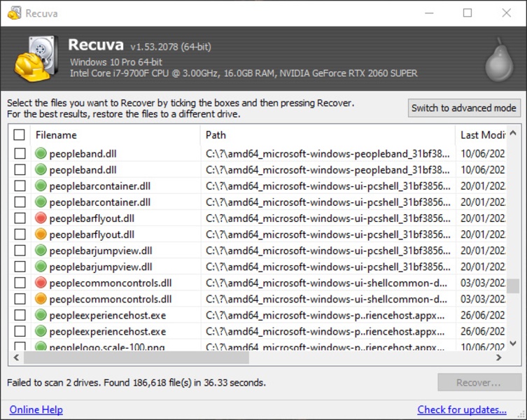Click green status dot of first peopleband.dll
Viewport: 527px width, 420px height.
point(41,153)
